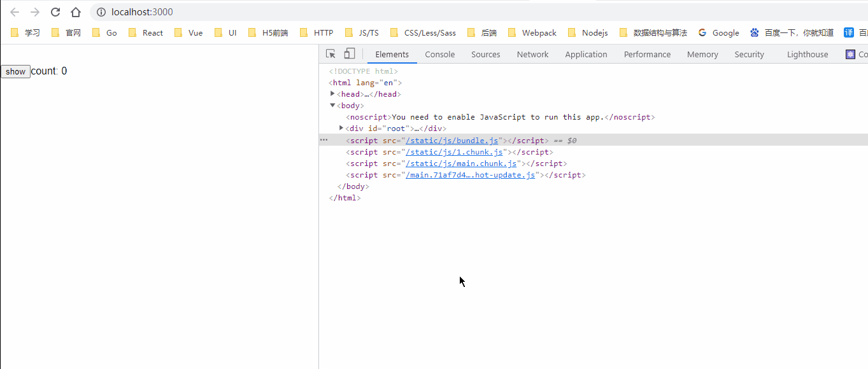Activate the inspect element picker tool
868x369 pixels.
pyautogui.click(x=331, y=54)
